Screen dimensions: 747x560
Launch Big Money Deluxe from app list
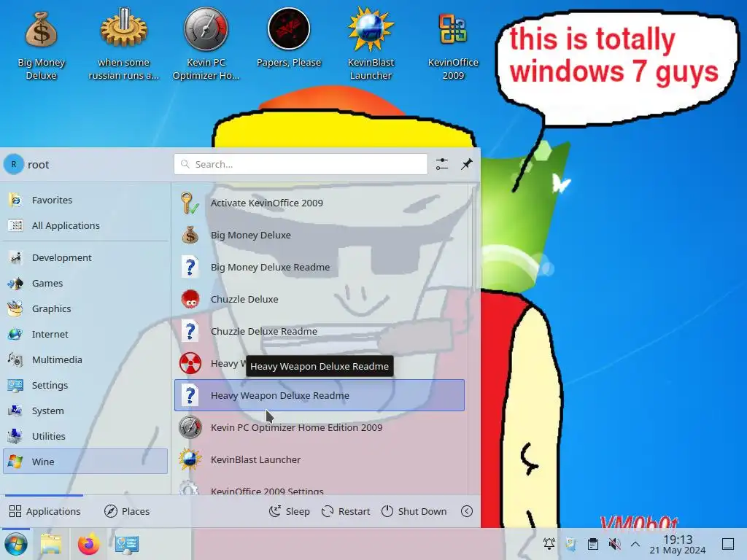[320, 236]
